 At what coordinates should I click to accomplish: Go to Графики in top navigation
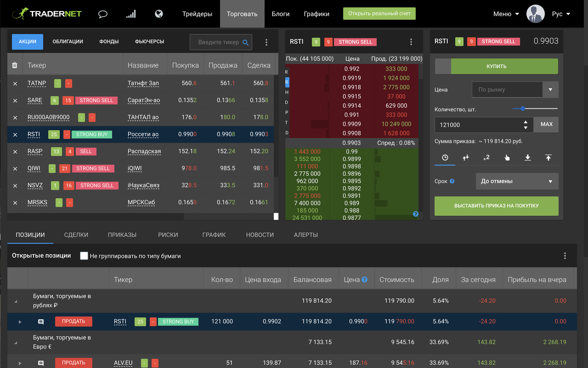click(x=317, y=14)
